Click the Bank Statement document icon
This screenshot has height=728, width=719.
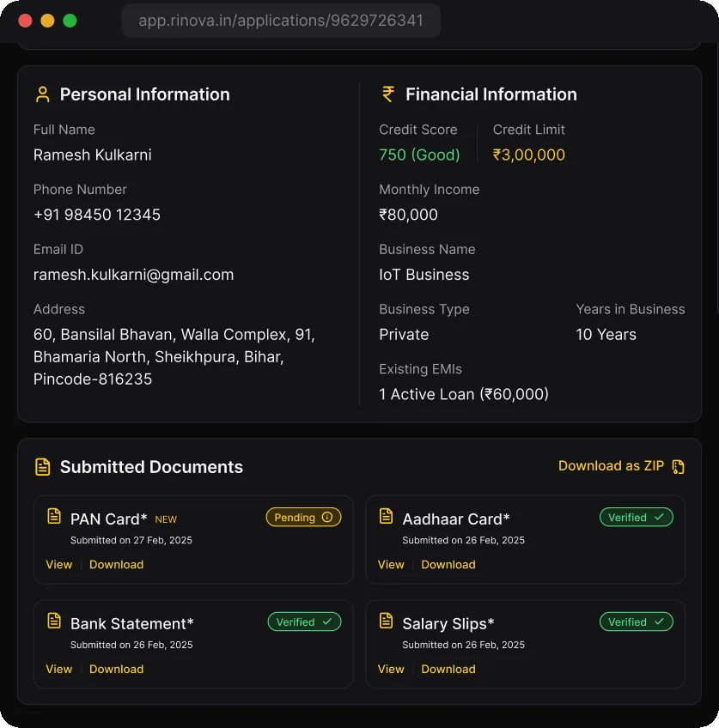54,621
